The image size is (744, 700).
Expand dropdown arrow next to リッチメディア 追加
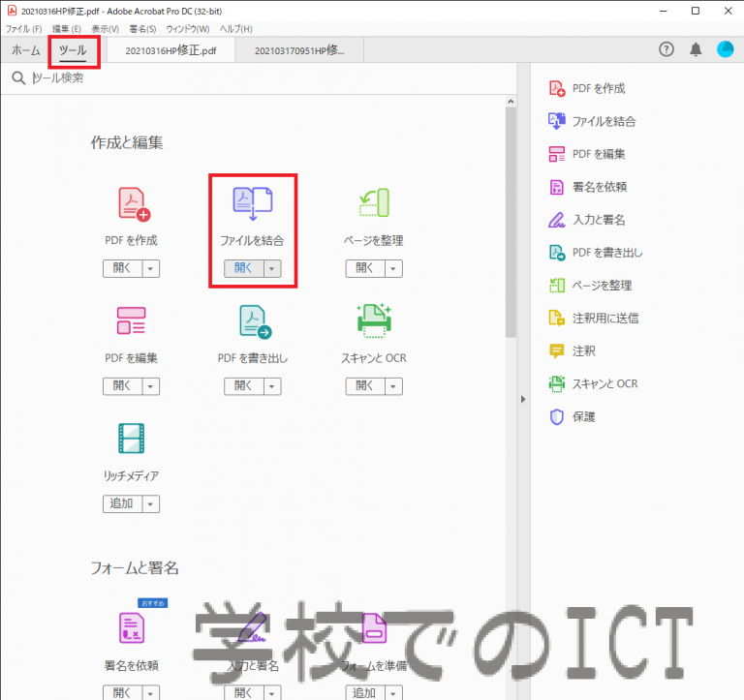coord(151,504)
